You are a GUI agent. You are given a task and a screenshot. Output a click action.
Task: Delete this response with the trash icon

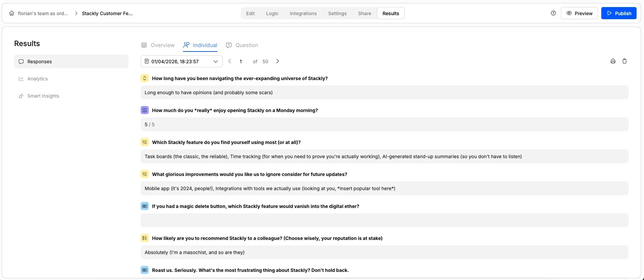pyautogui.click(x=624, y=61)
